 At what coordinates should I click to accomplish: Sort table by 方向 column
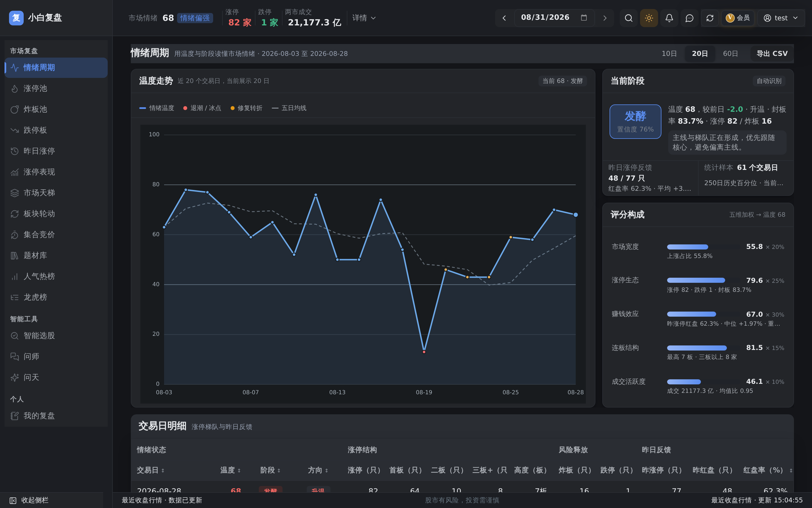click(x=318, y=470)
